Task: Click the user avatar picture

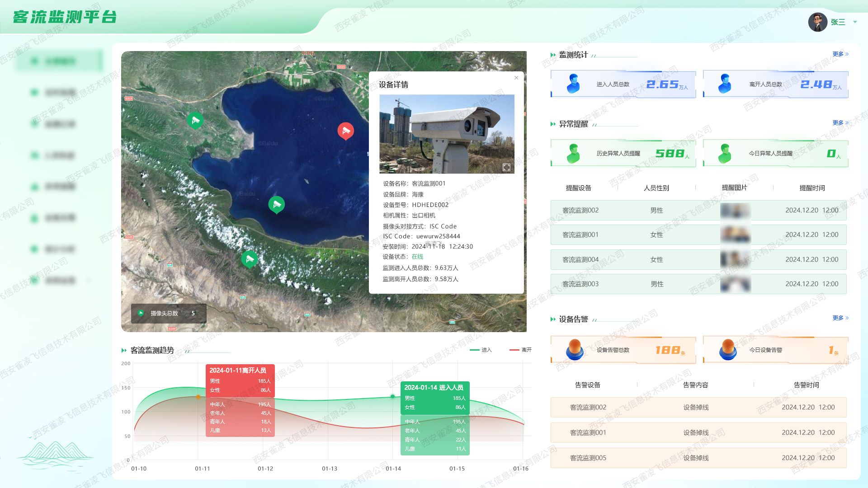Action: tap(817, 22)
